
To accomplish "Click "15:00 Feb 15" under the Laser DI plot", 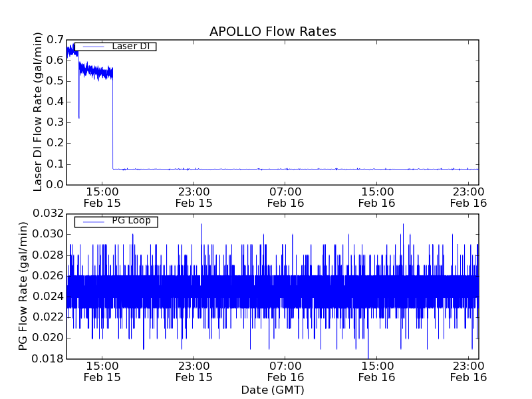I will pyautogui.click(x=102, y=198).
